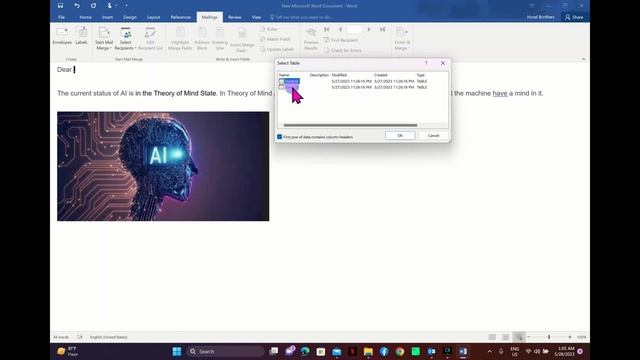Switch to the View tab
Viewport: 640px width, 360px height.
[x=256, y=17]
